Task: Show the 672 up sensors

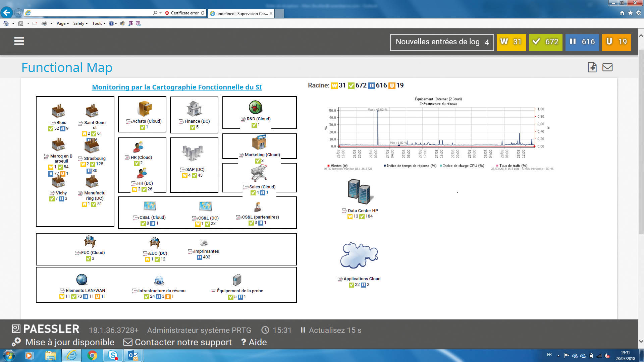Action: (546, 42)
